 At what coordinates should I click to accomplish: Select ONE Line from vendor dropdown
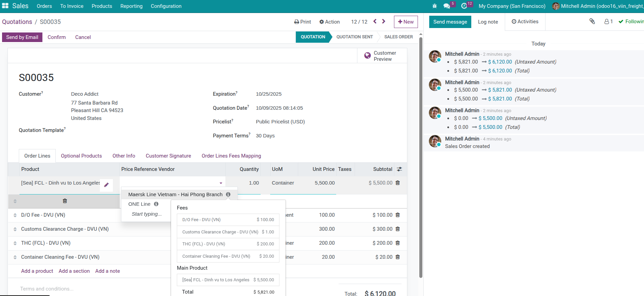coord(139,204)
